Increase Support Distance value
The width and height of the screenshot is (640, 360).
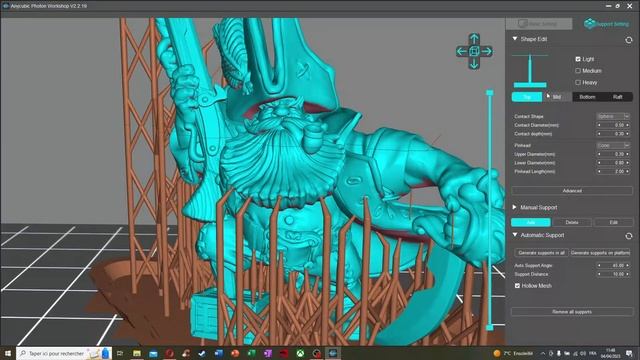point(627,274)
